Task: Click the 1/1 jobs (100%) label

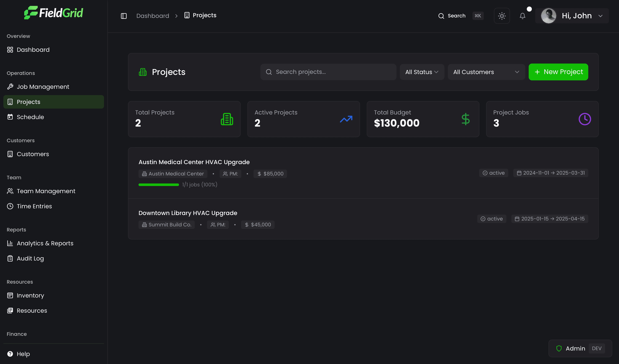Action: click(x=200, y=185)
